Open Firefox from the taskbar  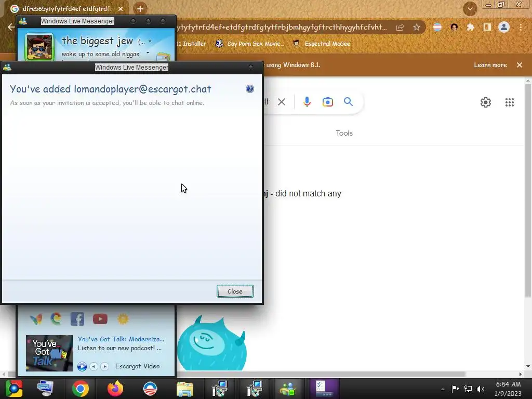[115, 389]
